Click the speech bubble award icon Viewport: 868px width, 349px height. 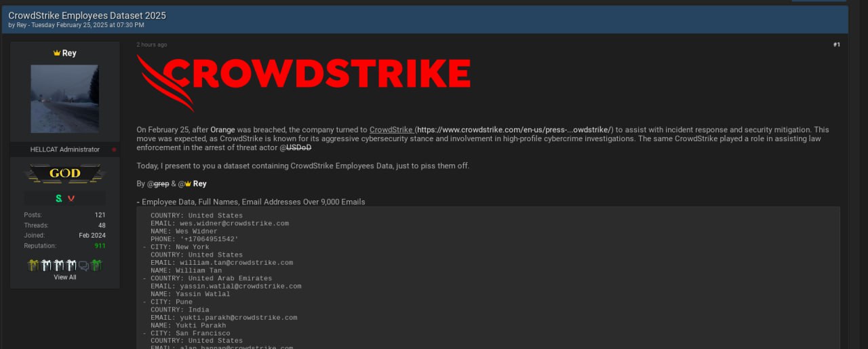click(83, 265)
